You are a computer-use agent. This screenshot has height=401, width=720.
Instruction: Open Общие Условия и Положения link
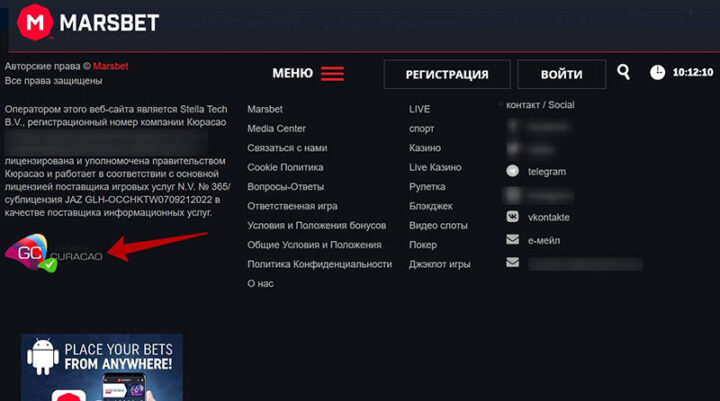(315, 245)
